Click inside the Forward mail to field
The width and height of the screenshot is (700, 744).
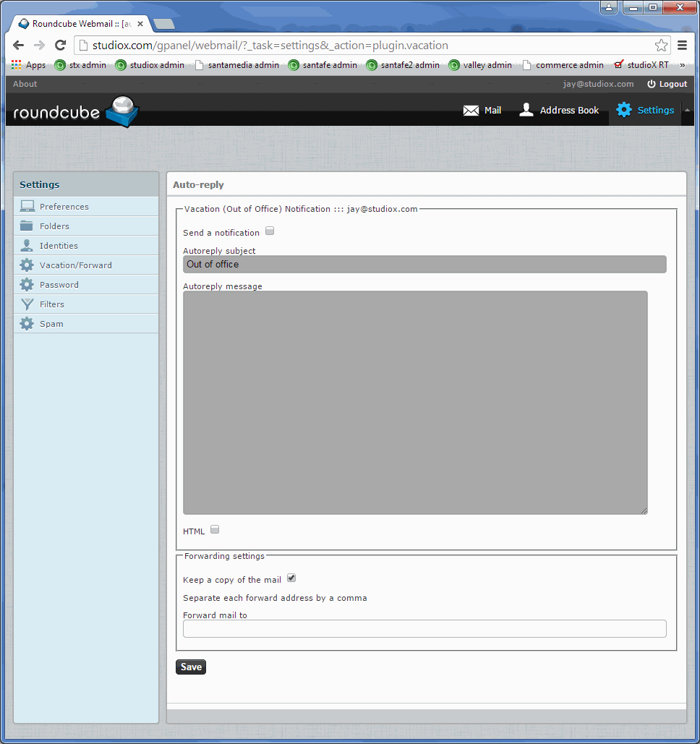pos(423,628)
